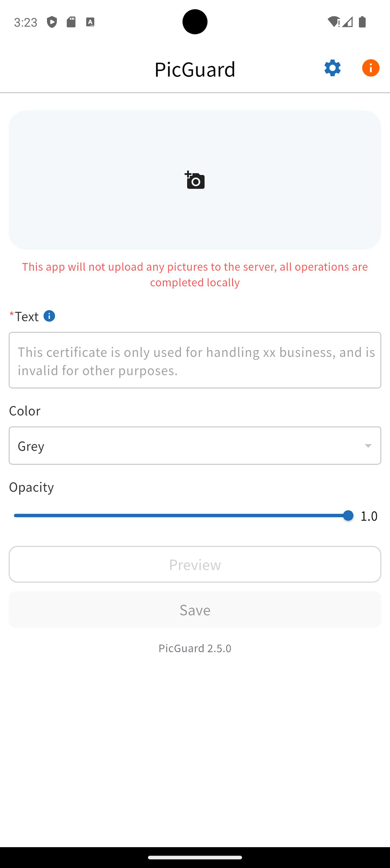
Task: Tap the dropdown arrow on the Color field
Action: [368, 445]
